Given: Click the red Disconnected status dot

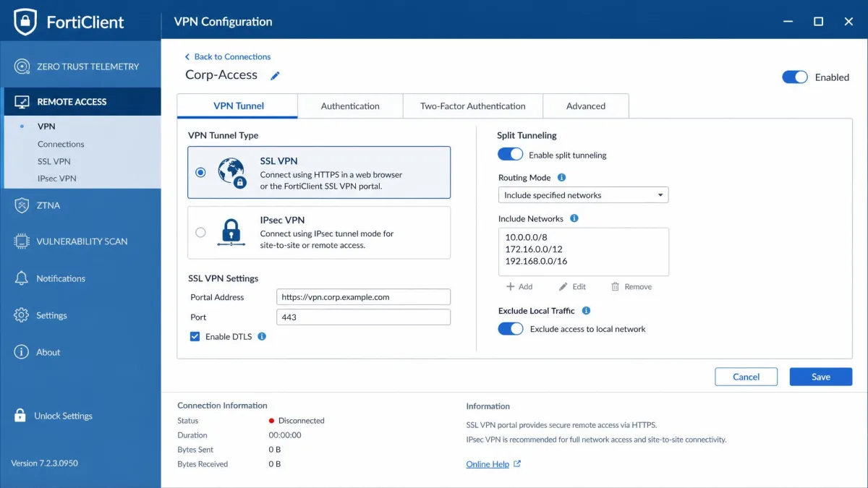Looking at the screenshot, I should click(x=272, y=421).
